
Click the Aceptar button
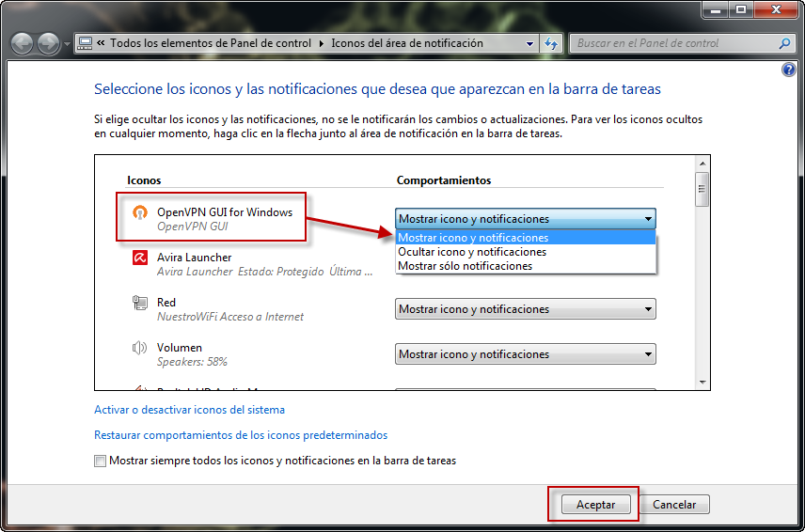(595, 505)
